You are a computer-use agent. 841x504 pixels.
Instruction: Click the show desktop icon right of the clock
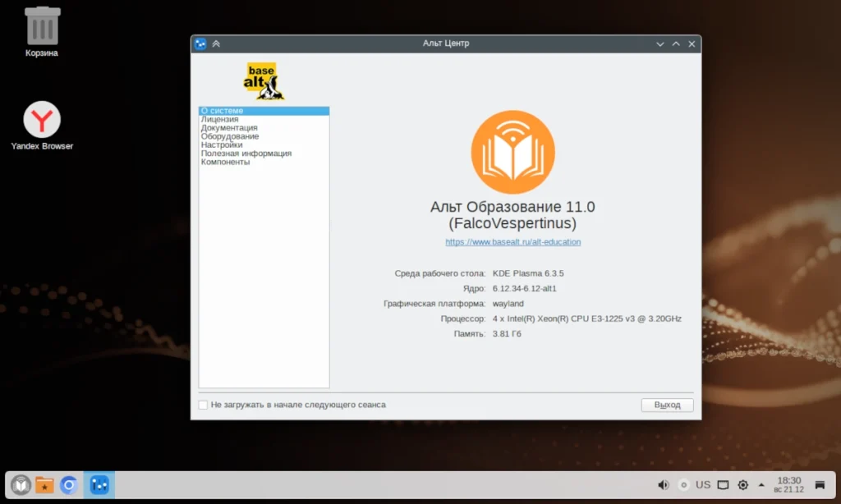point(820,485)
